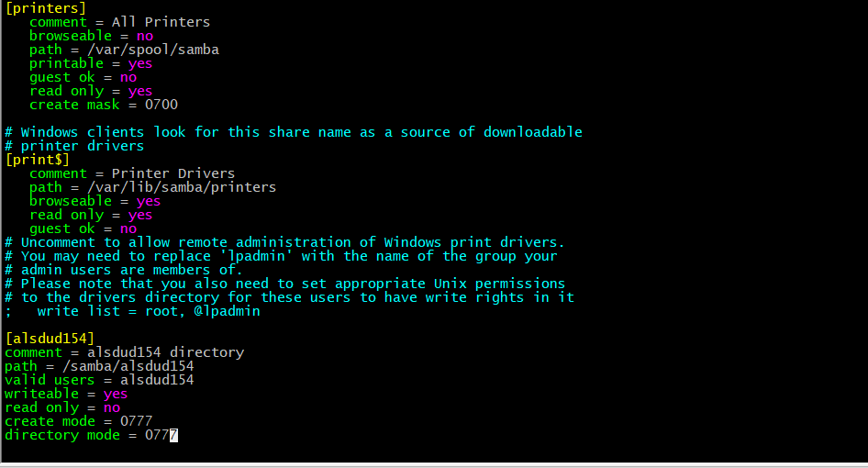This screenshot has width=868, height=468.
Task: Click 'create mode = 0777' line
Action: point(78,421)
